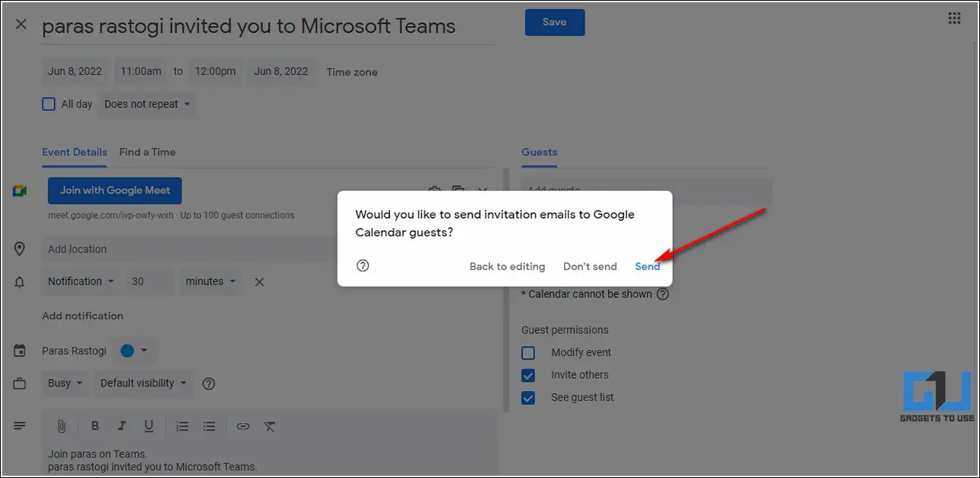Screen dimensions: 980x478
Task: Insert a link in the description
Action: (243, 426)
